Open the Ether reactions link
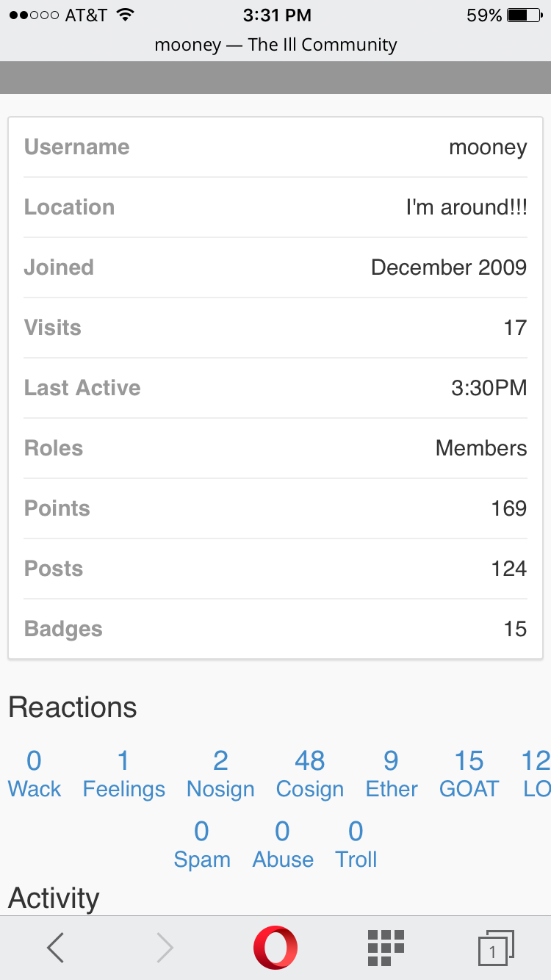Screen dimensions: 551x980 pyautogui.click(x=392, y=774)
